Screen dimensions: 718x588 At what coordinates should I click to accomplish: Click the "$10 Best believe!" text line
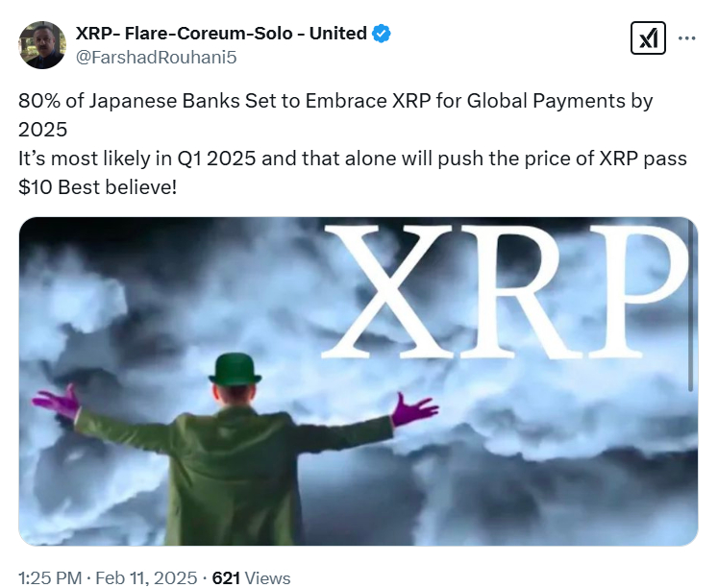(x=97, y=187)
